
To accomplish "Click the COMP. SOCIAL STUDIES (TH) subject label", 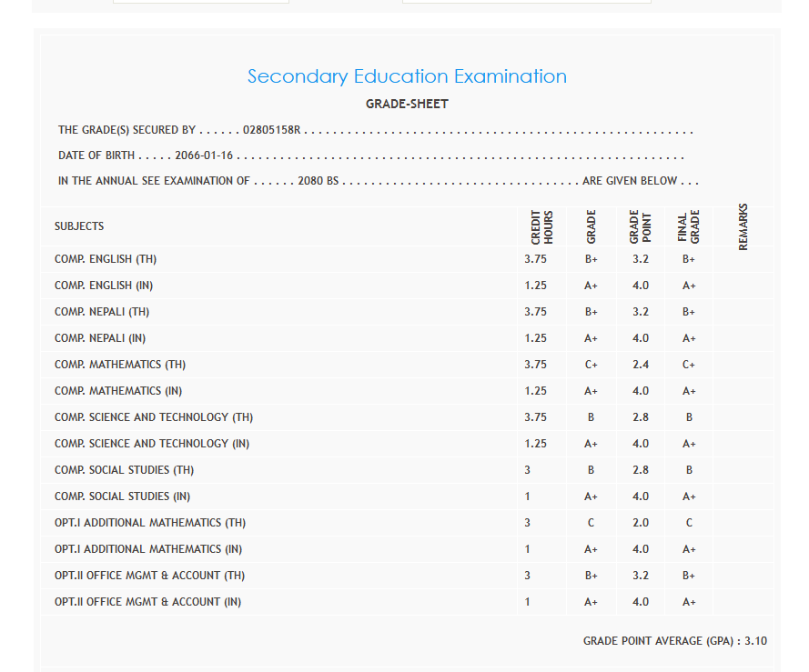I will [x=124, y=470].
